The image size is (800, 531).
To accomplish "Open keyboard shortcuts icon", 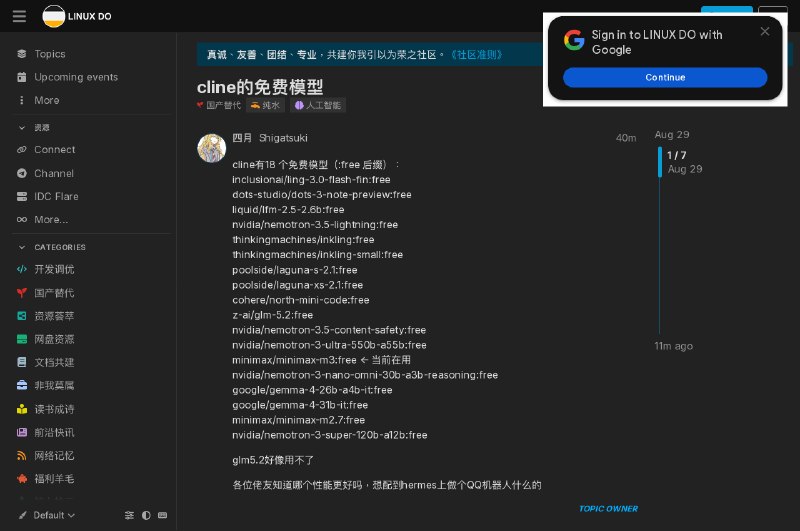I will pos(162,515).
